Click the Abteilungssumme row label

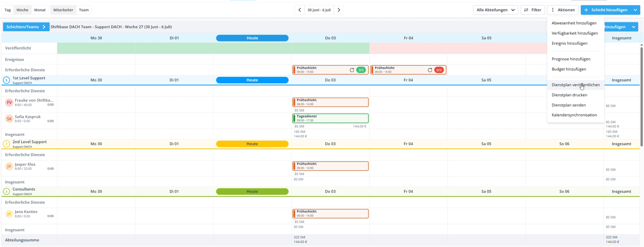tap(22, 240)
